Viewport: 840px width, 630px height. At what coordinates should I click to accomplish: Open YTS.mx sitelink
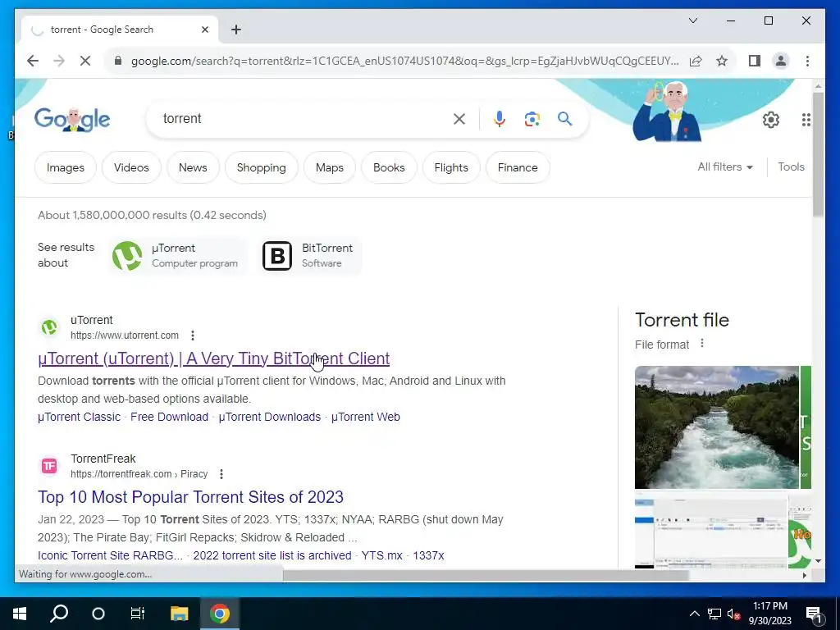pyautogui.click(x=381, y=555)
